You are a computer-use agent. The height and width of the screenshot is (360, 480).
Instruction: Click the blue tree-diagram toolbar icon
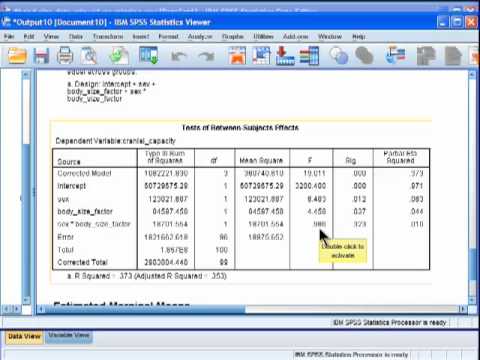395,55
